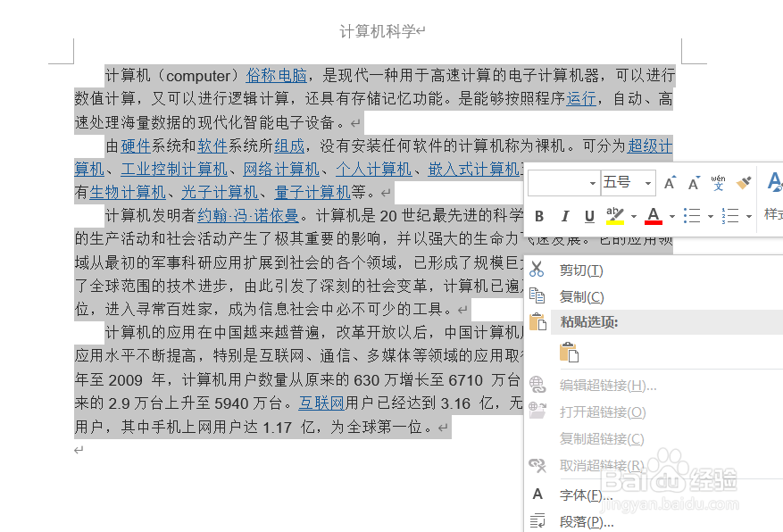Expand the font size dropdown arrow
The image size is (783, 532).
click(x=647, y=183)
